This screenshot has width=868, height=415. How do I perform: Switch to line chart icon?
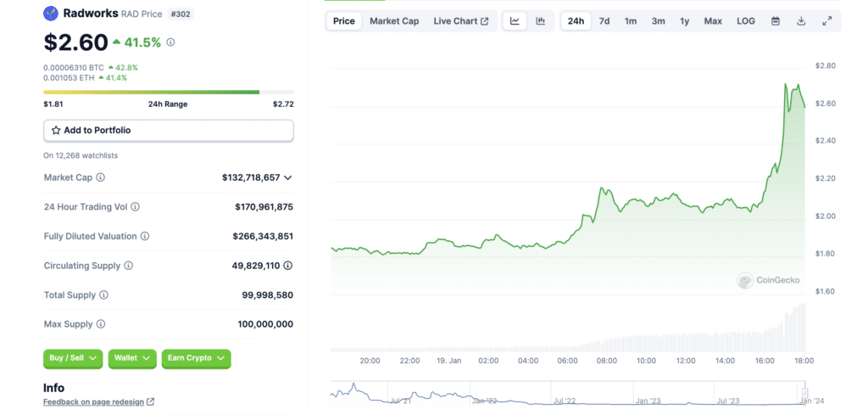[515, 21]
